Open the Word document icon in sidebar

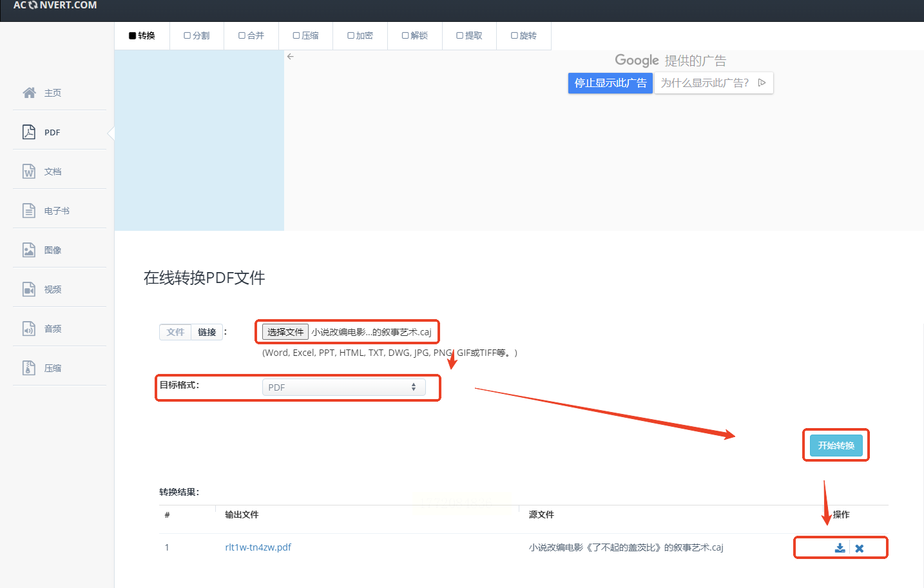[29, 171]
